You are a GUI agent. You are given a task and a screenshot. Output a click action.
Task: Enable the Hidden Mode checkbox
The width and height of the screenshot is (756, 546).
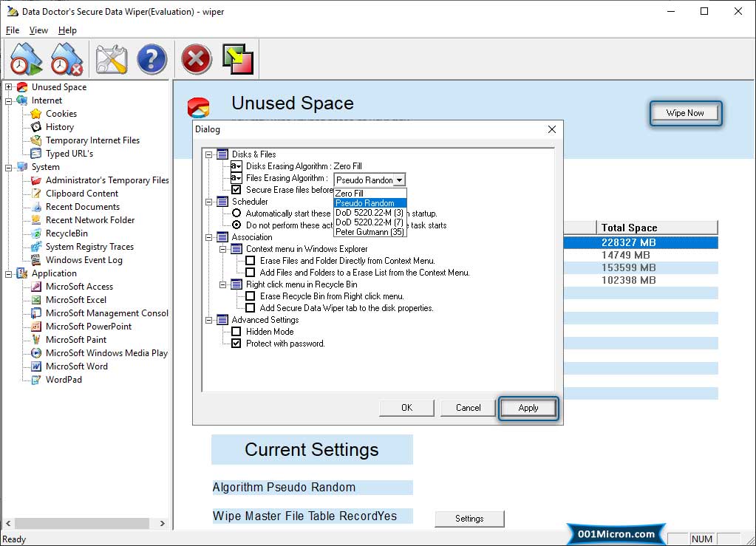tap(236, 332)
